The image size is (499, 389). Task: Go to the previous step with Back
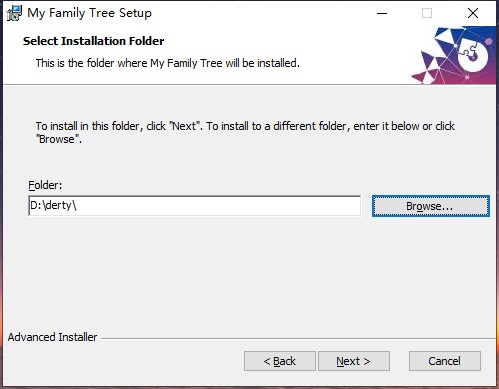coord(280,361)
